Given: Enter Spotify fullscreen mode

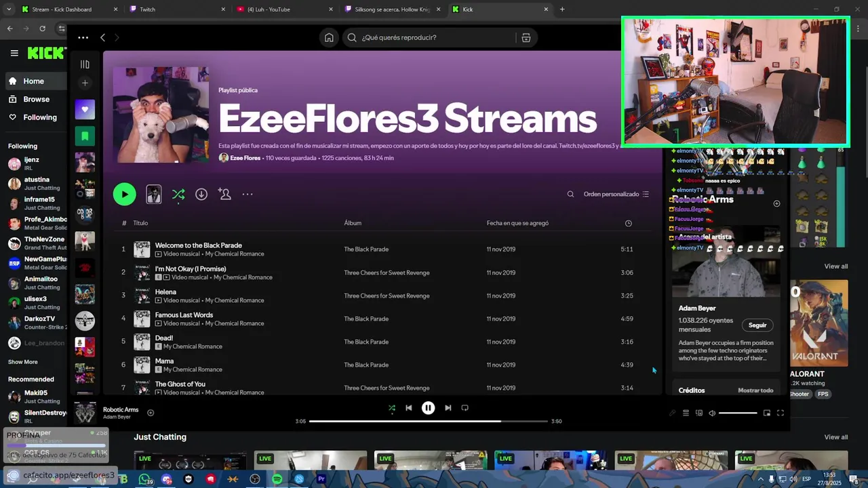Looking at the screenshot, I should coord(781,413).
